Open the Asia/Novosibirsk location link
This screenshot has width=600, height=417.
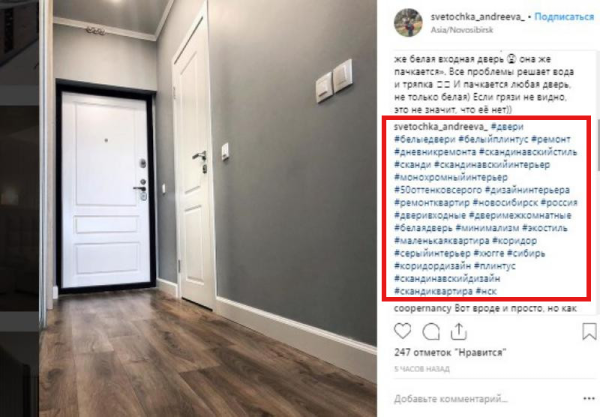tap(462, 30)
